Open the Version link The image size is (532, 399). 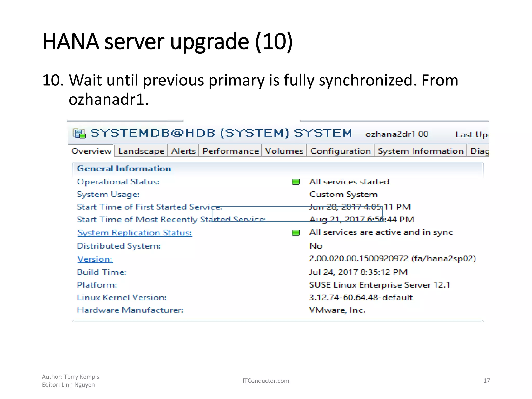tap(95, 259)
